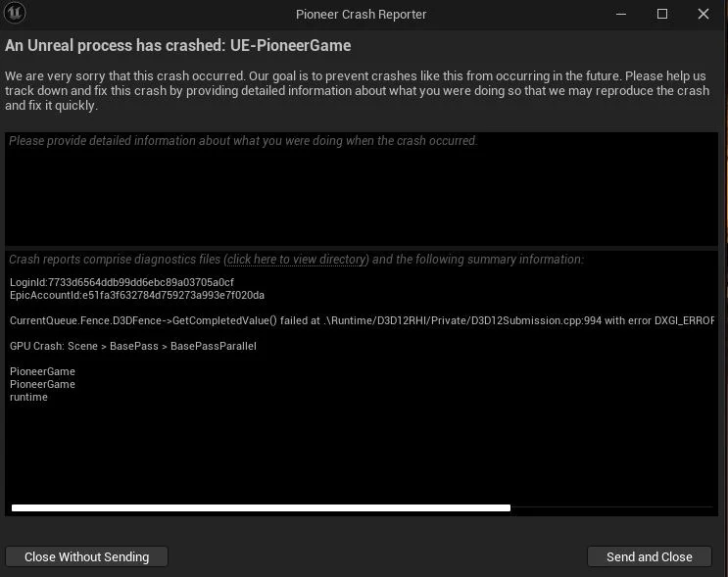Click the EpicAccountId line in the summary

pos(137,295)
